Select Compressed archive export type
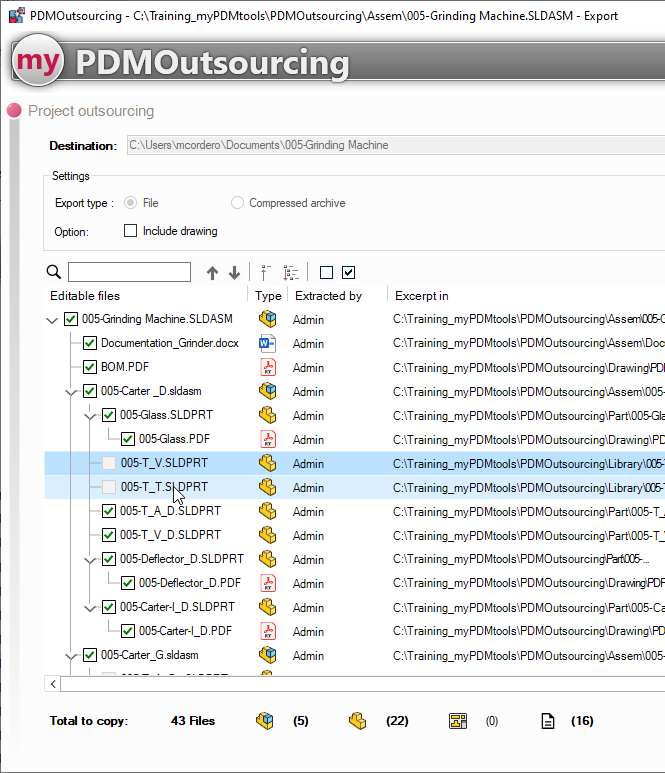 click(x=237, y=203)
